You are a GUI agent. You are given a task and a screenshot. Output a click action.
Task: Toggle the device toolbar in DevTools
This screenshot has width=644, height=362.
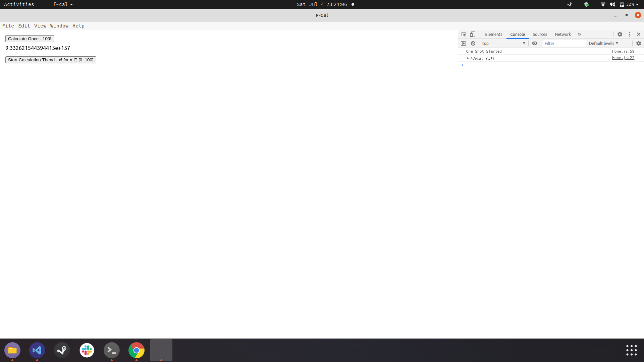point(473,34)
